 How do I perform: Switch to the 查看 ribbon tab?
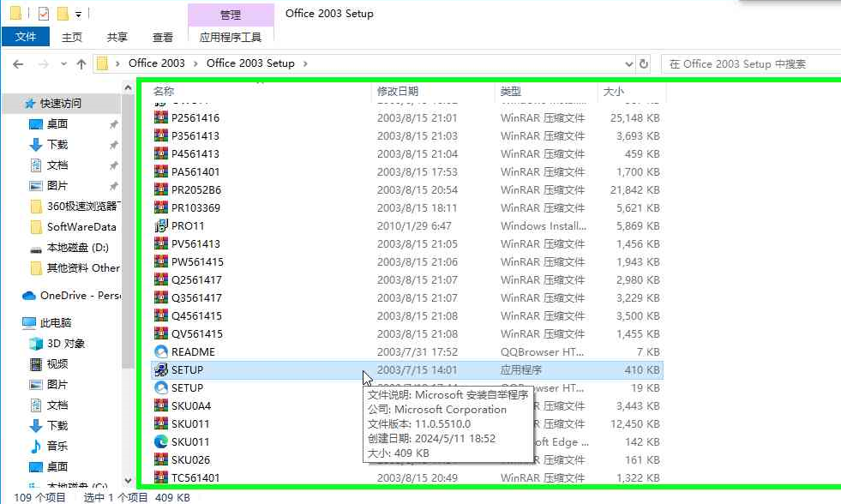coord(163,37)
